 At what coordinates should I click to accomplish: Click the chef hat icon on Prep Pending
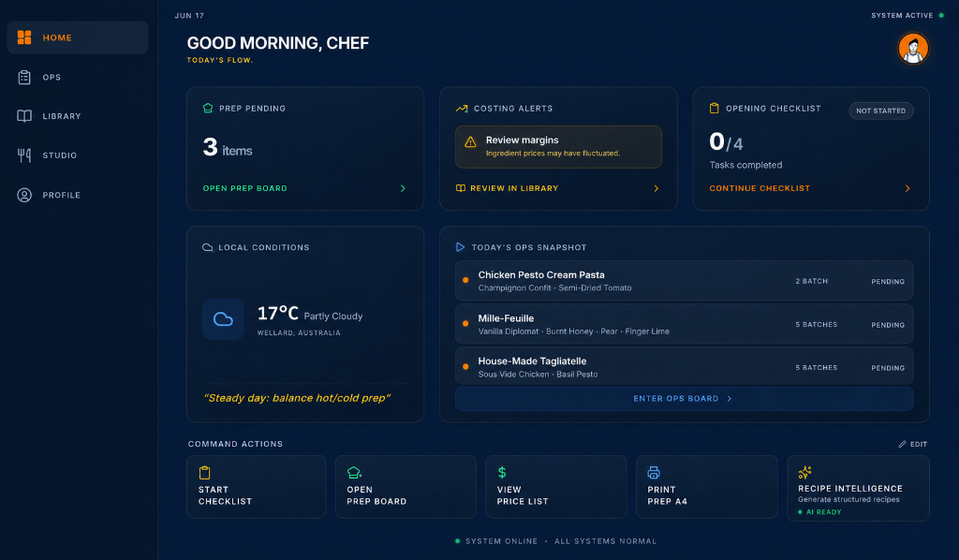[208, 109]
